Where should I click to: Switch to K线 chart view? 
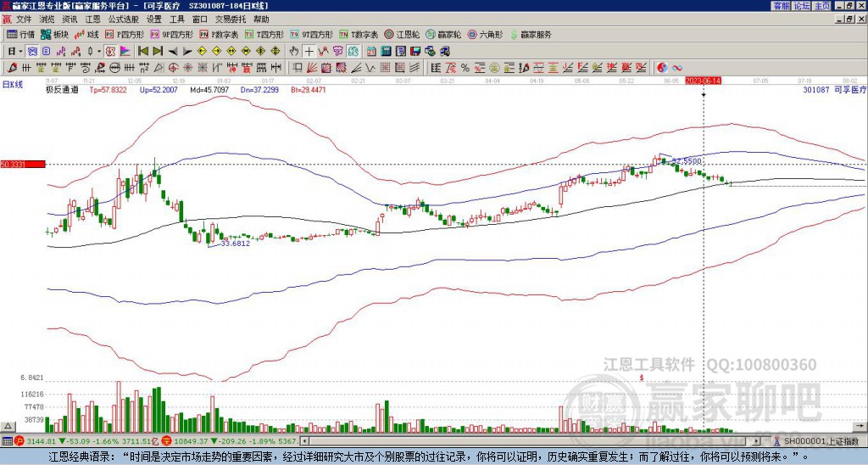pyautogui.click(x=86, y=34)
